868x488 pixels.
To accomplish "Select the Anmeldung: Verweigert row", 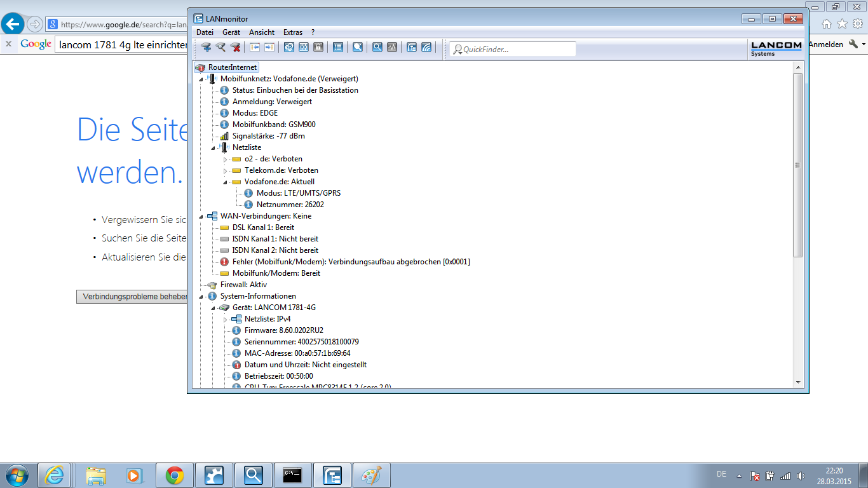I will (x=266, y=102).
